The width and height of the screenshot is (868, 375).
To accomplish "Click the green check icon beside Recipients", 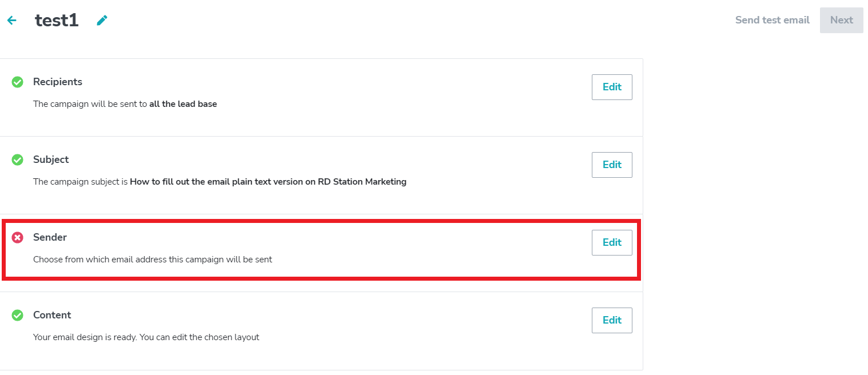I will 18,82.
